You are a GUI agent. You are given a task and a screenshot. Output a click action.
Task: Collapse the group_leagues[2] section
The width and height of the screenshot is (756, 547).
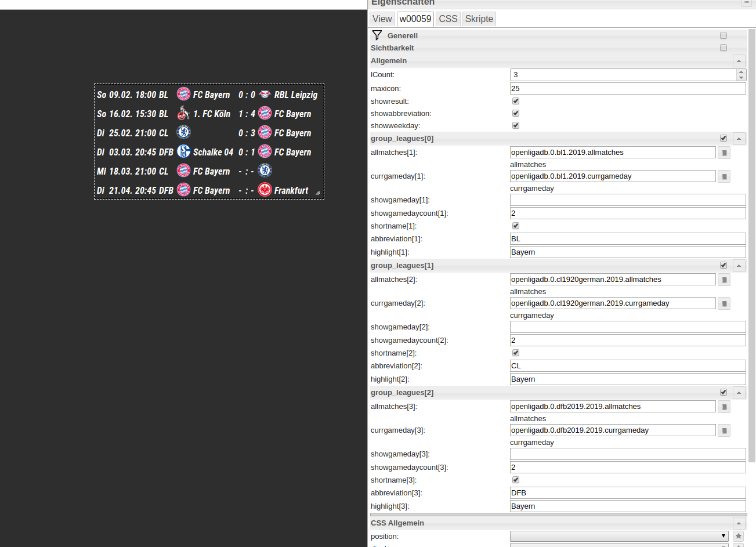[x=739, y=393]
